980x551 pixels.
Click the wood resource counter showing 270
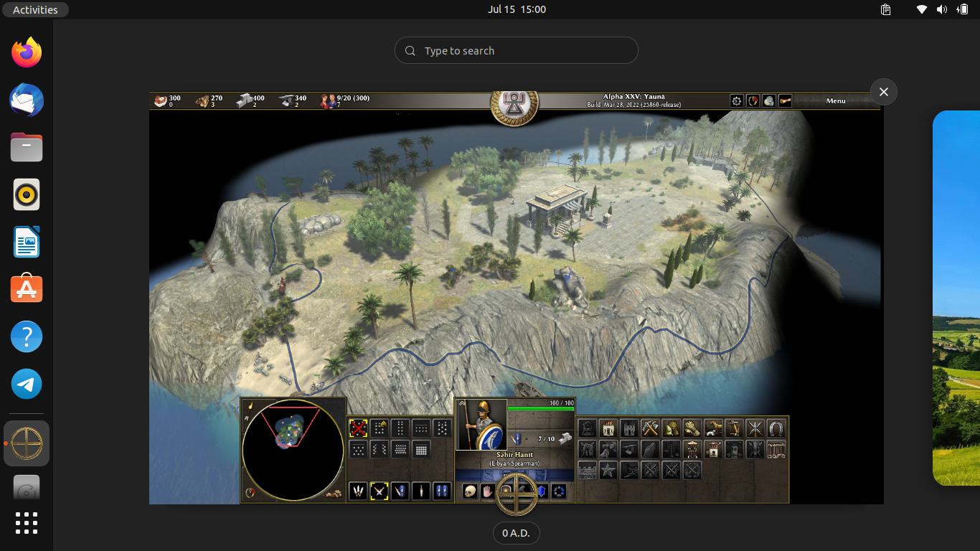(x=209, y=100)
